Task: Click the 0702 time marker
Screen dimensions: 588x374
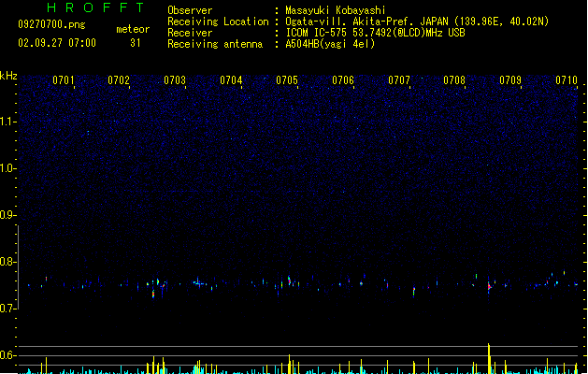Action: (x=119, y=80)
